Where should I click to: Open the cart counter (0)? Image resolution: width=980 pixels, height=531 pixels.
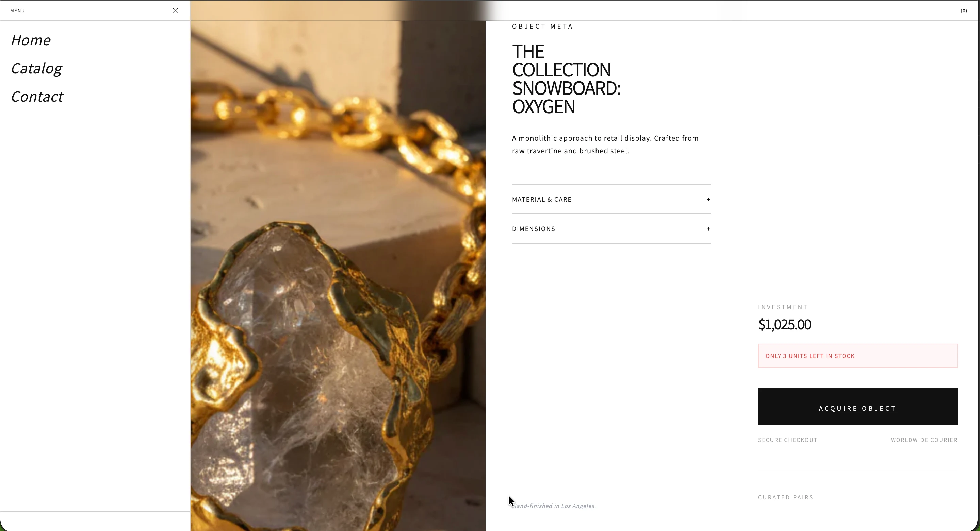964,11
